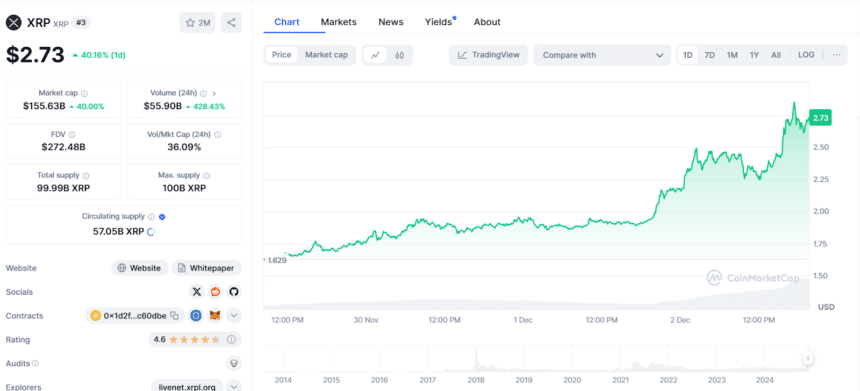Click the XRP coin logo

[13, 22]
